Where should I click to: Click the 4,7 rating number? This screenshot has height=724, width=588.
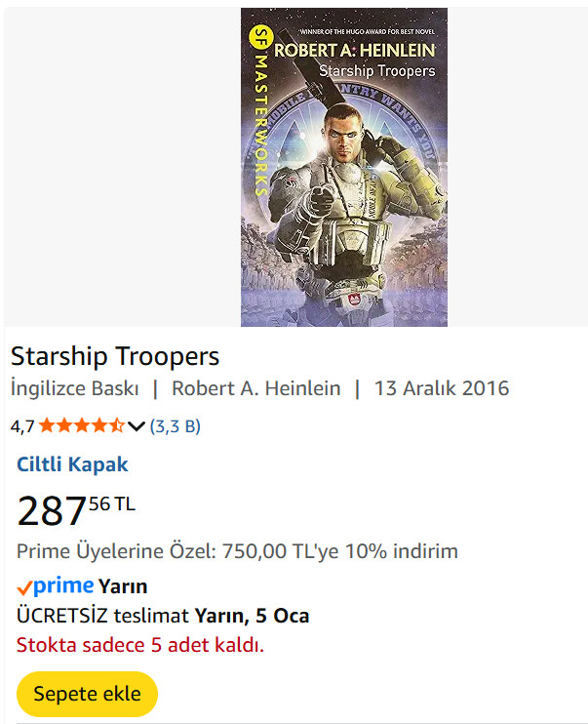point(22,425)
